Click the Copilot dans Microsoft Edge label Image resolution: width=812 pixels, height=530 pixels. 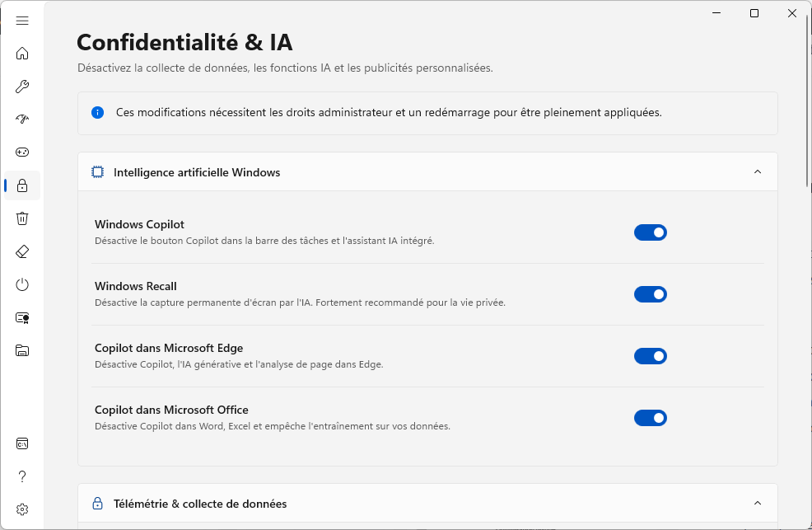click(169, 348)
